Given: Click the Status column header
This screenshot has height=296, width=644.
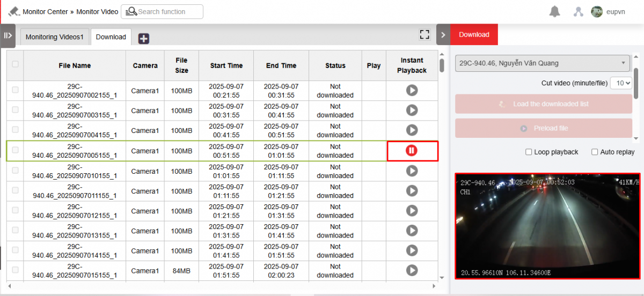Looking at the screenshot, I should [x=335, y=65].
